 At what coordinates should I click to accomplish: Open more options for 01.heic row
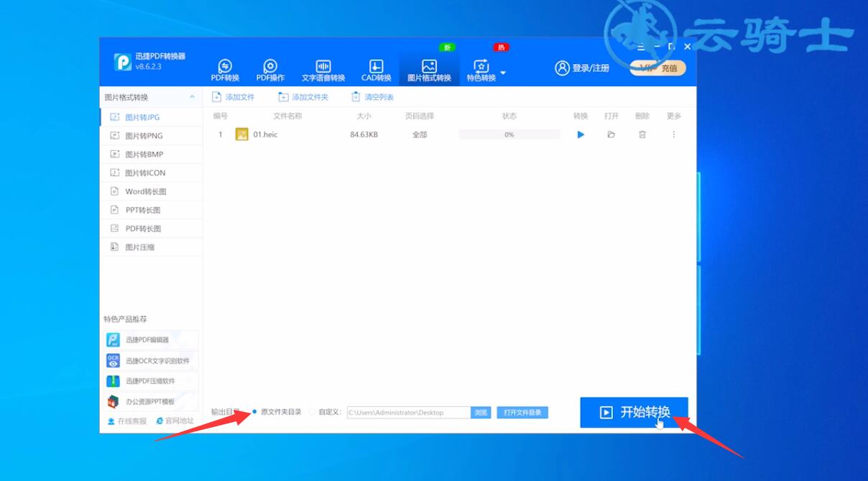click(x=673, y=134)
